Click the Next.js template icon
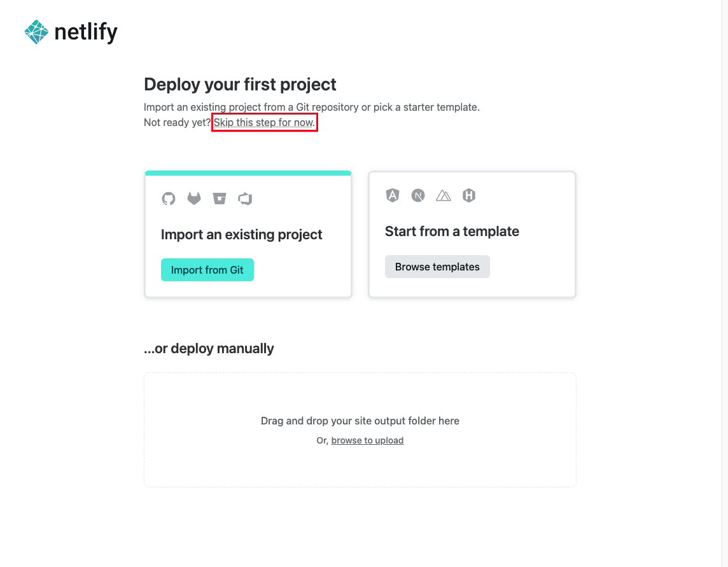 coord(418,195)
